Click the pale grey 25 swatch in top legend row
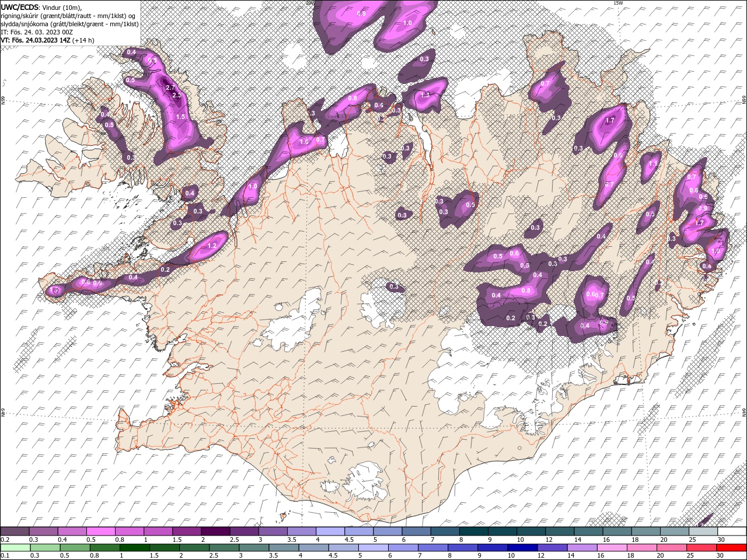The width and height of the screenshot is (747, 560). coord(703,531)
